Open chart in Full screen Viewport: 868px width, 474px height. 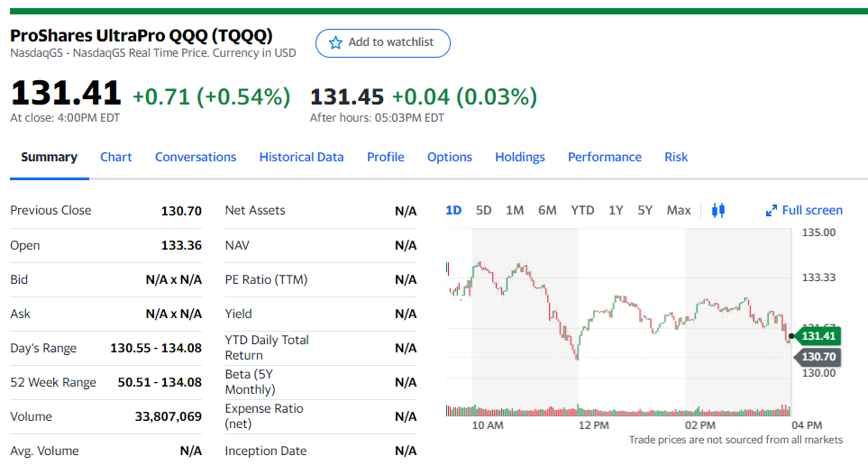tap(804, 211)
